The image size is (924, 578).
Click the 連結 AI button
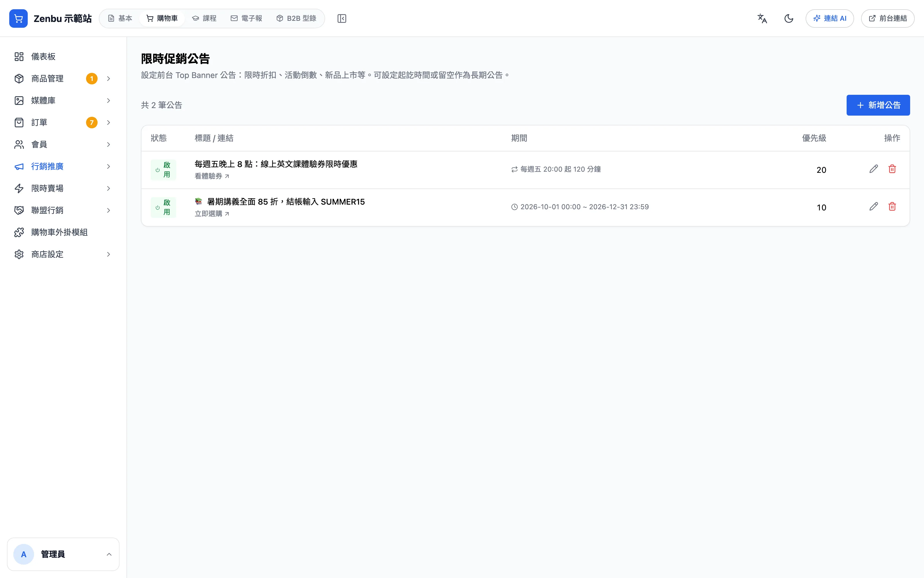point(829,18)
